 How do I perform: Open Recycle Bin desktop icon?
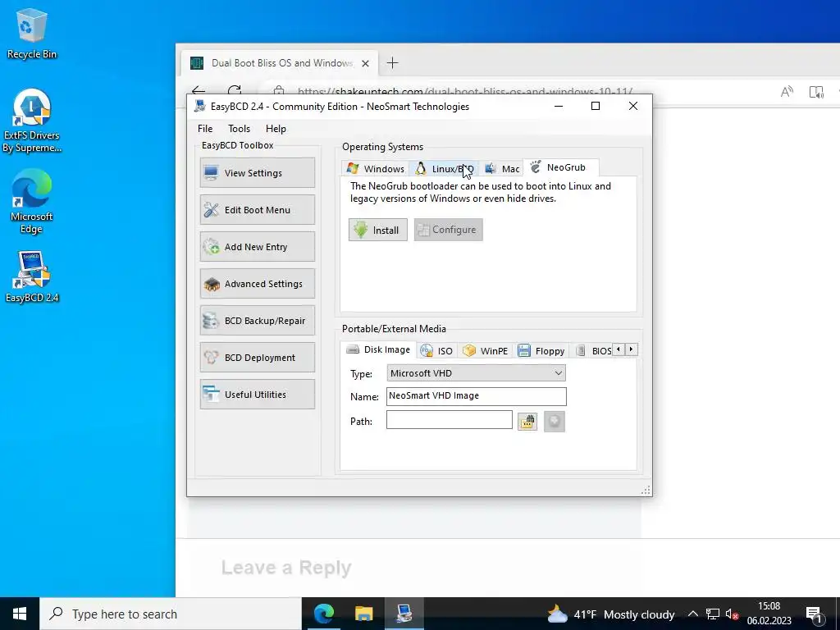(x=32, y=33)
